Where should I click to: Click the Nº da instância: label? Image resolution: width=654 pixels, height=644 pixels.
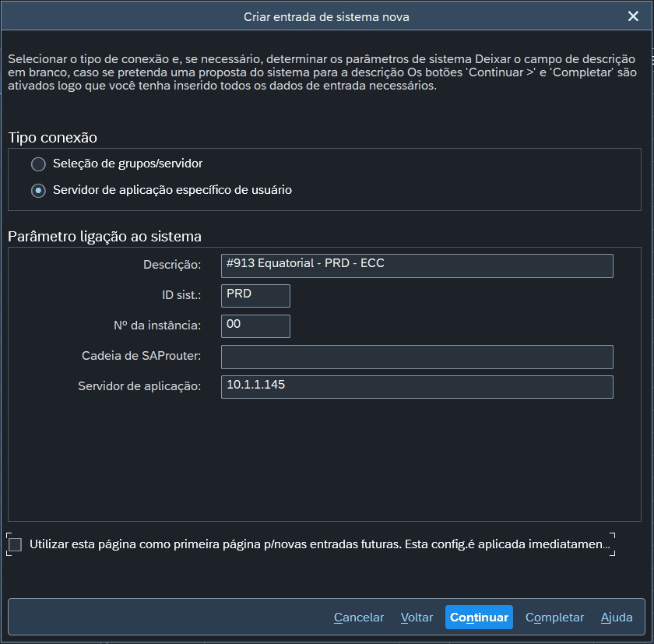pyautogui.click(x=157, y=326)
